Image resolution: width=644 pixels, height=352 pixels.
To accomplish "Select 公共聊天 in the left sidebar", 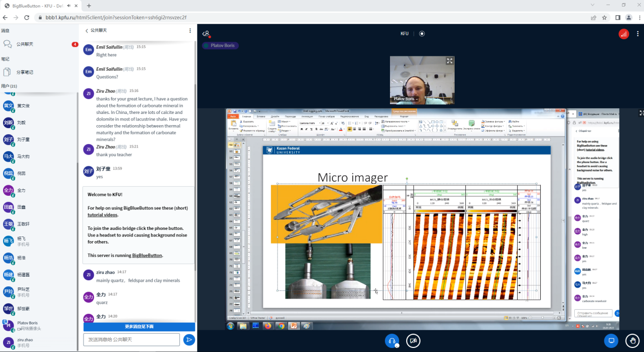I will click(x=24, y=44).
